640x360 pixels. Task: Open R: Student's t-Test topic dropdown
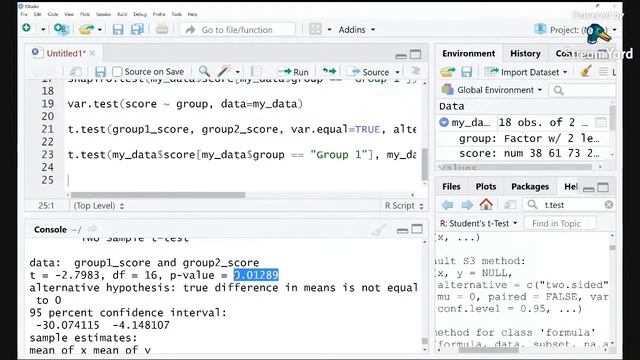point(478,224)
